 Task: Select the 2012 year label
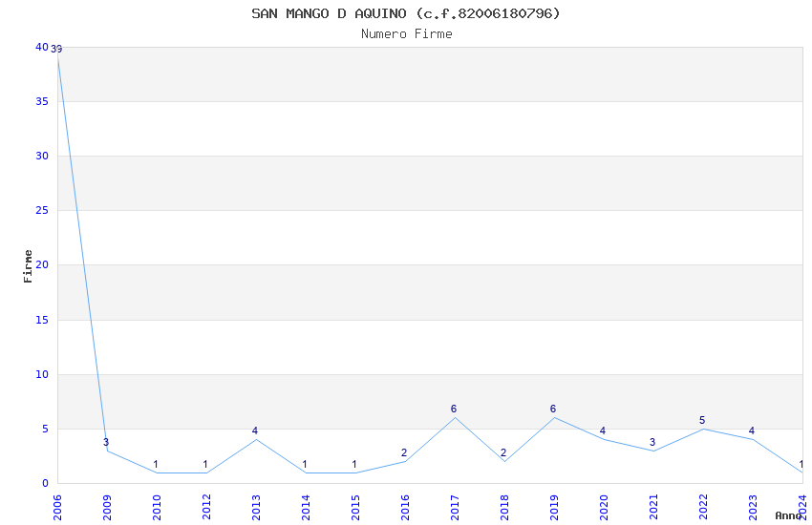(x=206, y=508)
